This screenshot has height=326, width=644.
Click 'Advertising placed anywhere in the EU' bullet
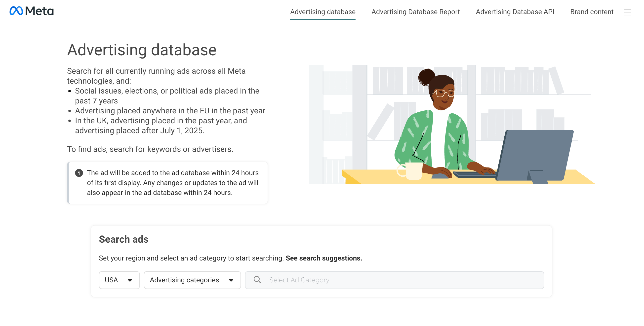pos(170,111)
